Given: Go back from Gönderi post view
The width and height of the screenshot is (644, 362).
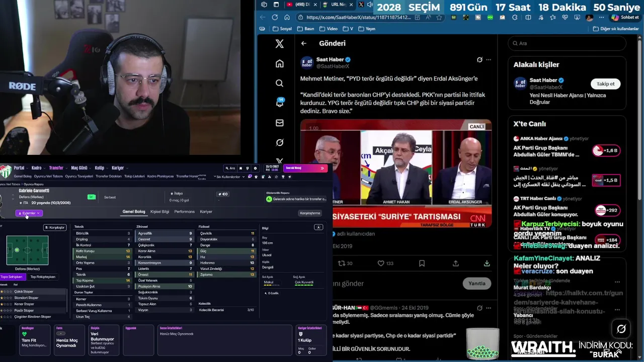Looking at the screenshot, I should (x=303, y=43).
